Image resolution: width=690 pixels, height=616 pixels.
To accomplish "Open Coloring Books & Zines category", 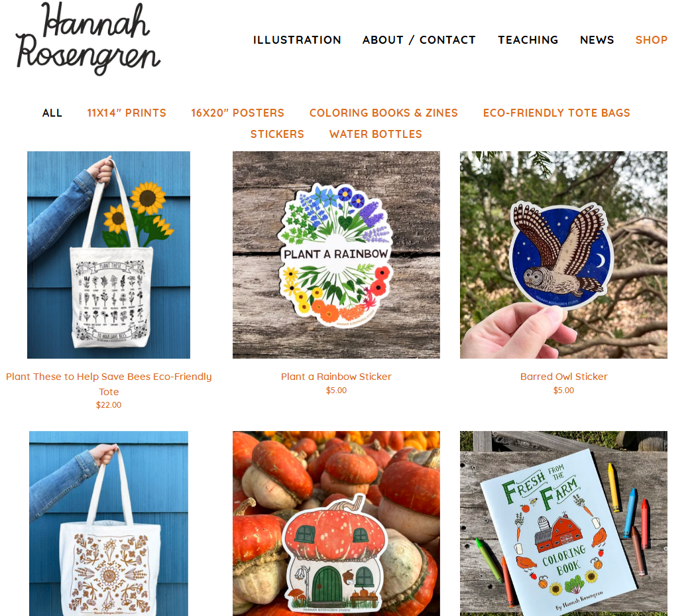I will [384, 113].
